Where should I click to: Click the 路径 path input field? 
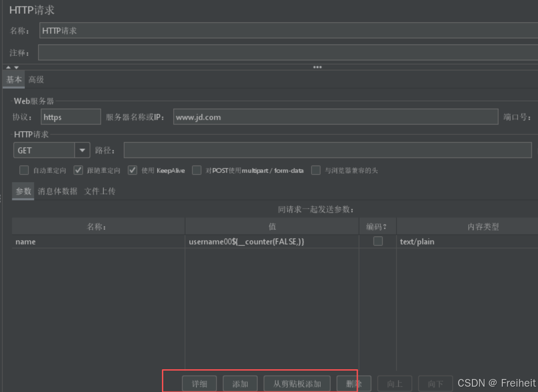tap(327, 150)
